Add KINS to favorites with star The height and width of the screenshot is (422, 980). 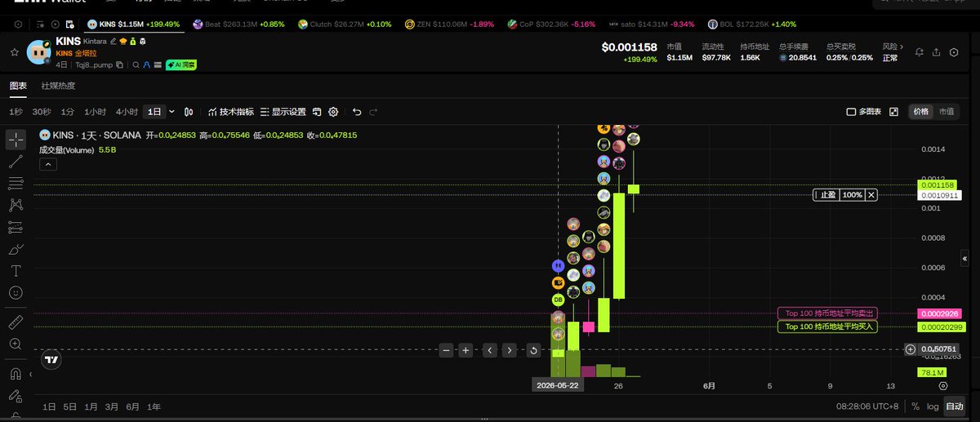point(14,51)
